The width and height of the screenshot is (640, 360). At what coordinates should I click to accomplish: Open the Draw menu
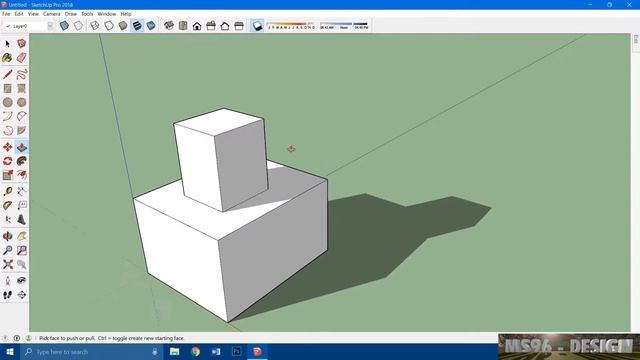(71, 14)
